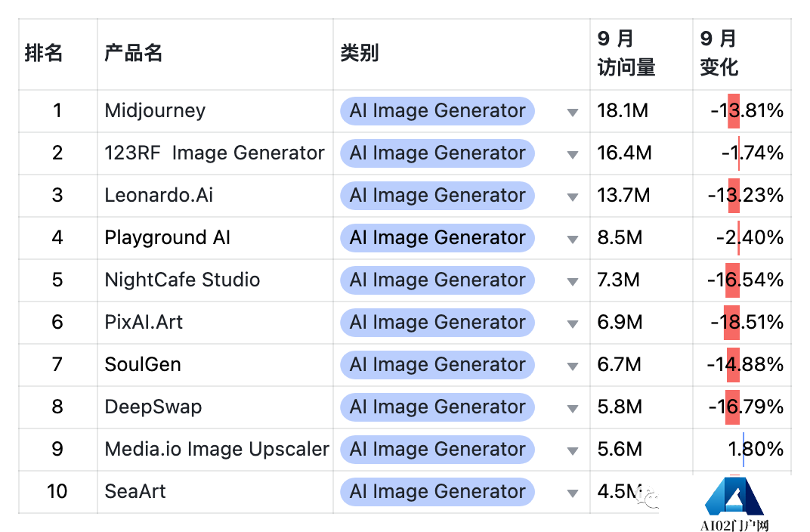Image resolution: width=810 pixels, height=532 pixels.
Task: Click the 5.6M visits value
Action: [x=620, y=450]
